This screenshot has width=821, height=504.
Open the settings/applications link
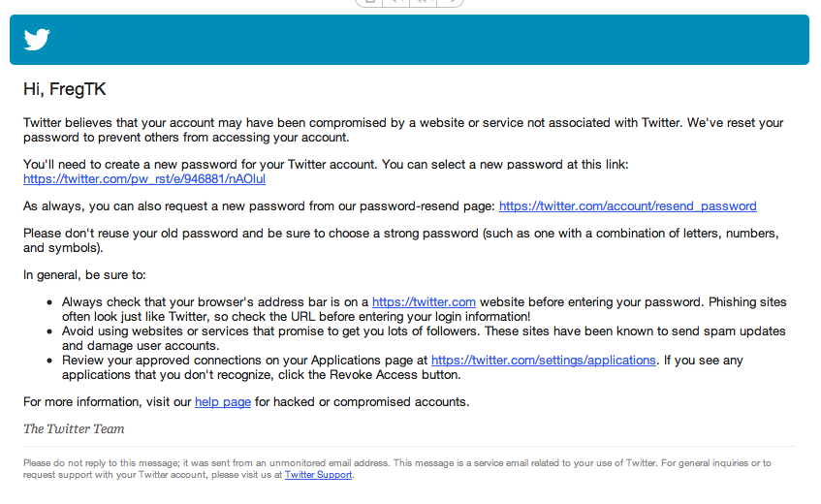[543, 361]
